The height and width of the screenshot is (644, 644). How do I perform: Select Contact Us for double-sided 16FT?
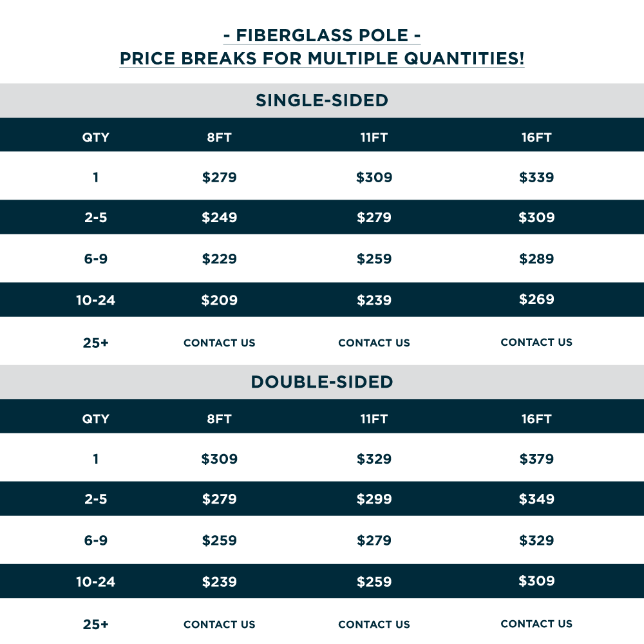pos(536,623)
